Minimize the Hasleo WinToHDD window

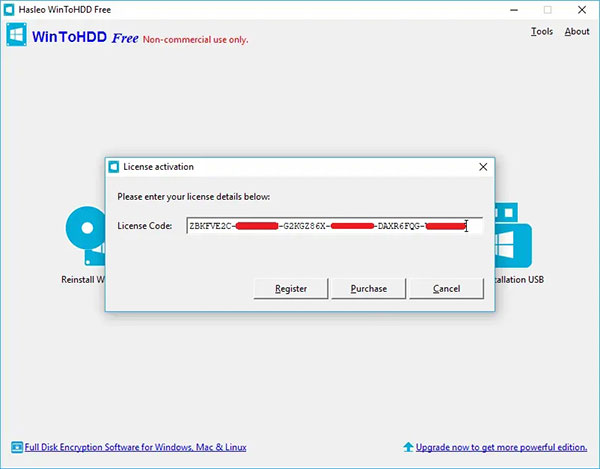click(x=514, y=10)
